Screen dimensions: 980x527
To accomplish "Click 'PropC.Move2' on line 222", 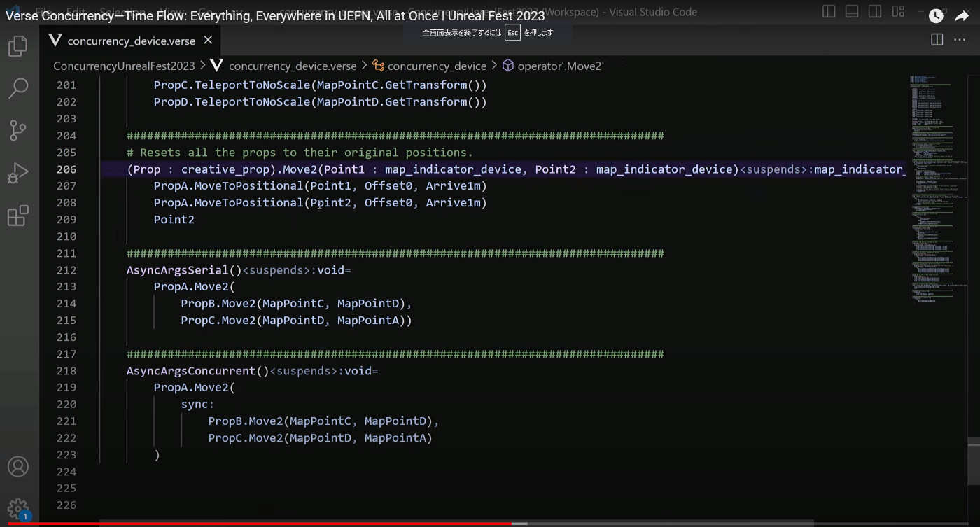I will (246, 438).
